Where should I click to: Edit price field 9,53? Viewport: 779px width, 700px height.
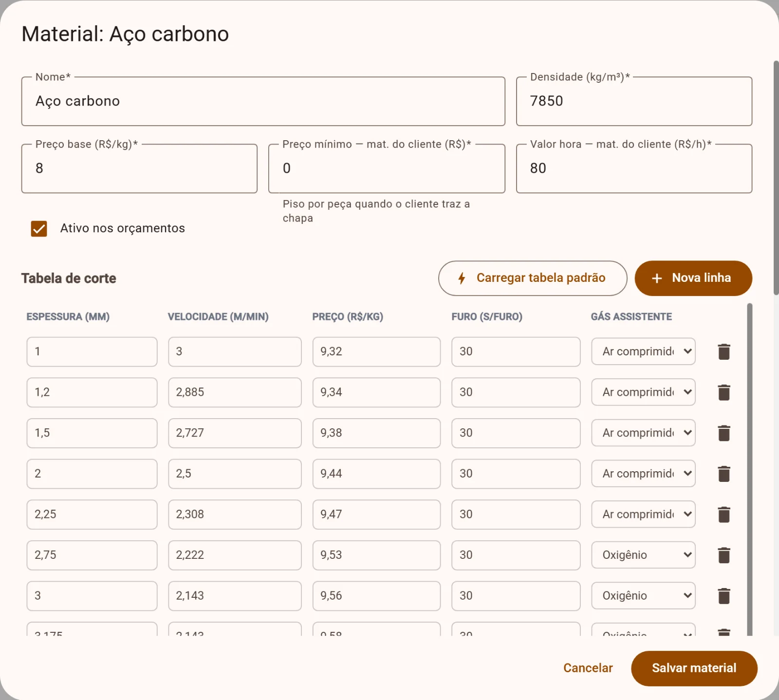tap(376, 555)
